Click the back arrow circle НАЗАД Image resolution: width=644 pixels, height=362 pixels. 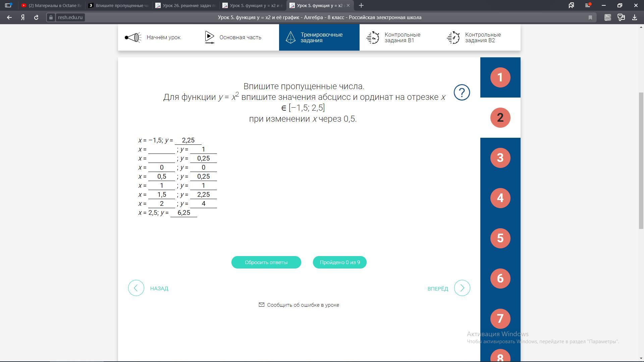(136, 288)
